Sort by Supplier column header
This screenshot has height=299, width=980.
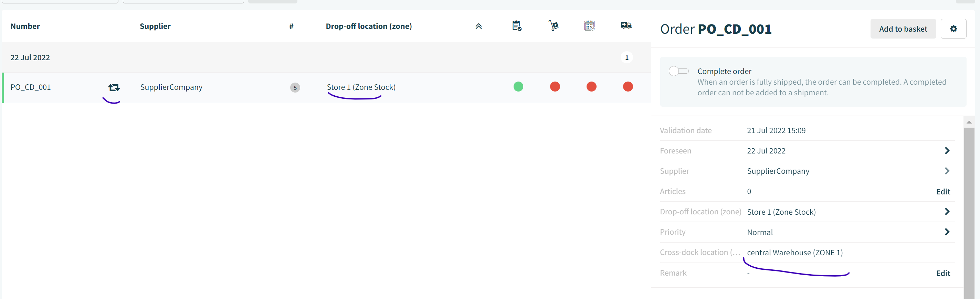(x=155, y=26)
